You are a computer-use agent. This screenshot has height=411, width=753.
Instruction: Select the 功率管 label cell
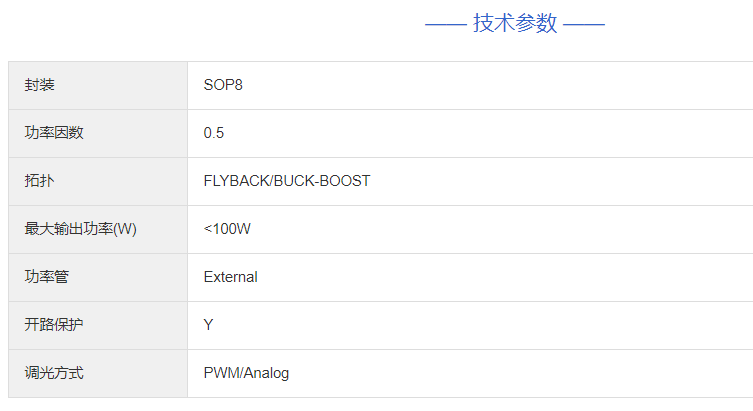click(47, 277)
